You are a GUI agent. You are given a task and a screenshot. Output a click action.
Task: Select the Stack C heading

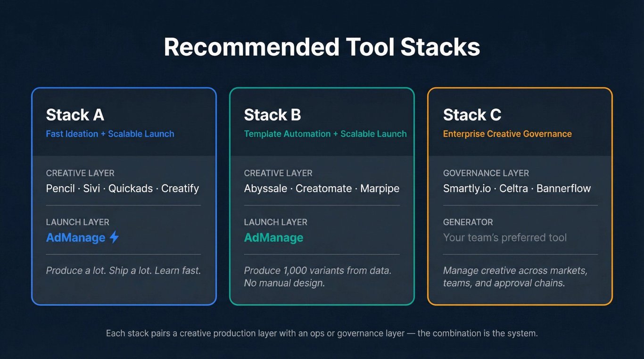472,115
